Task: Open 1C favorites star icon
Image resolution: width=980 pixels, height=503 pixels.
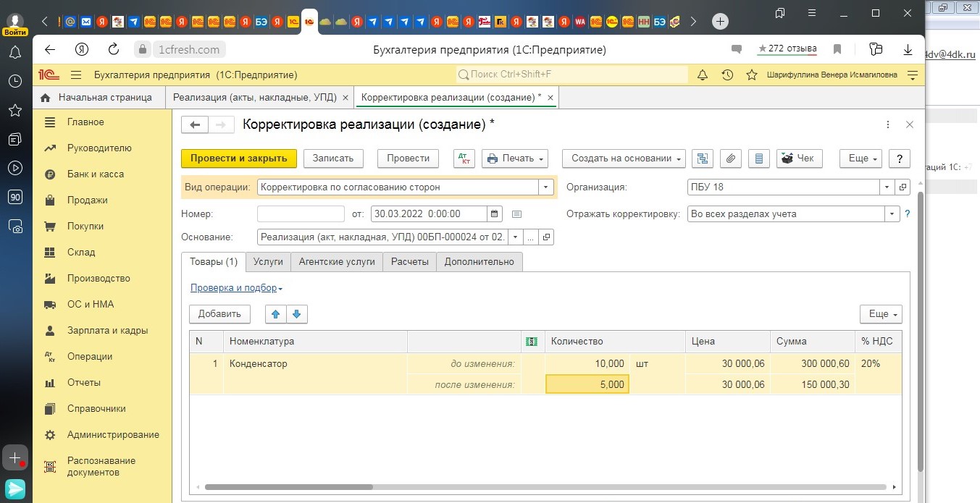Action: coord(752,75)
